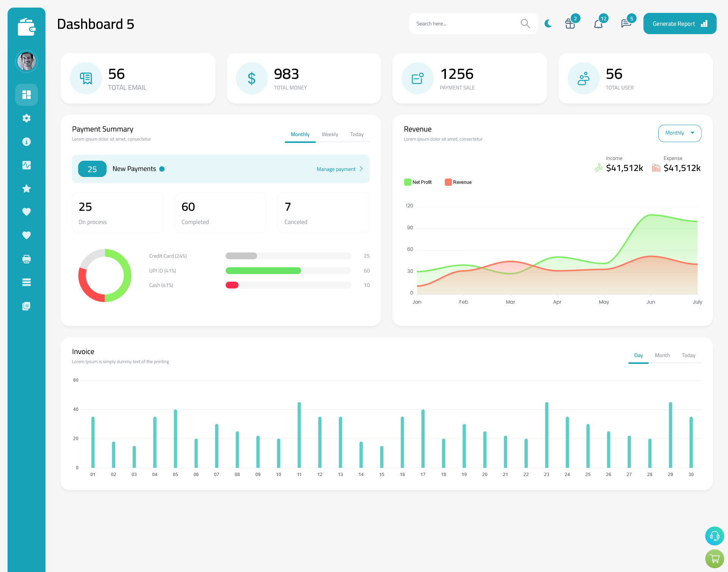Click the print icon in sidebar
Image resolution: width=728 pixels, height=572 pixels.
(26, 259)
